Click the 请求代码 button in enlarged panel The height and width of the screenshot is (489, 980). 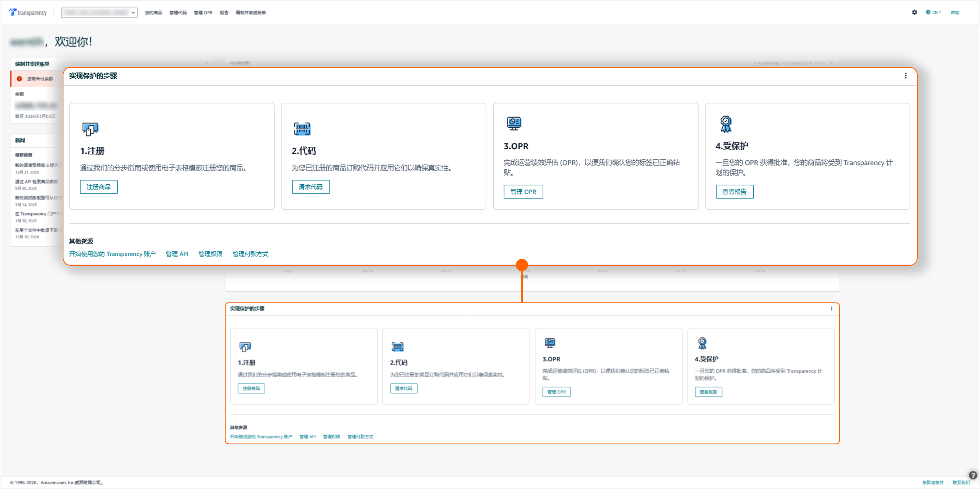click(310, 187)
